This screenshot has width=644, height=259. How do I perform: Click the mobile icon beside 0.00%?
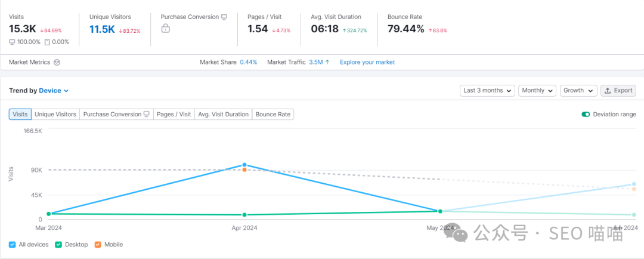click(x=47, y=42)
